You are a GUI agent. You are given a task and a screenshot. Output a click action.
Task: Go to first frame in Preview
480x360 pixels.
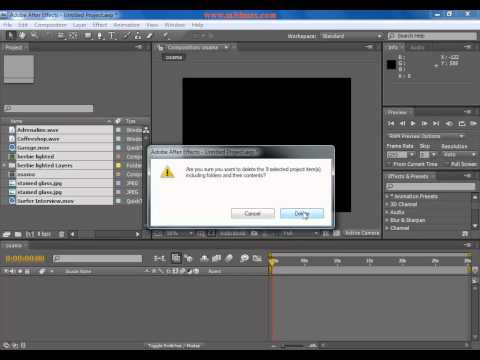pos(391,124)
